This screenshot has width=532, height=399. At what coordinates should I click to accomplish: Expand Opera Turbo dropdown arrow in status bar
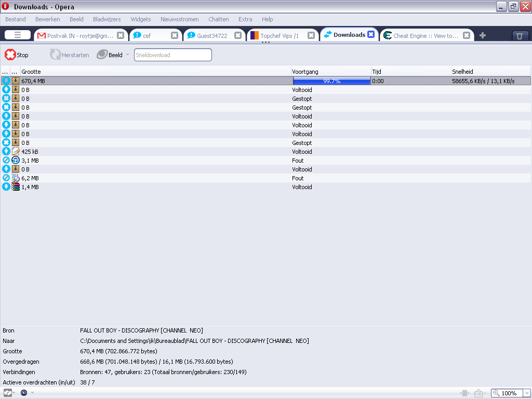[32, 393]
